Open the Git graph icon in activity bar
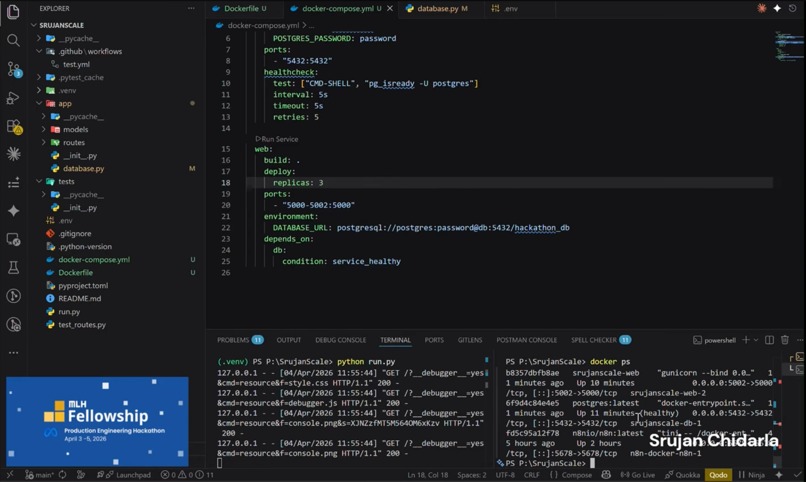 tap(13, 296)
